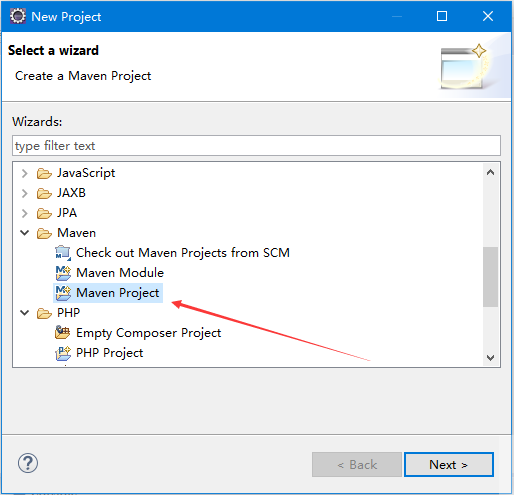Select Check out Maven Projects from SCM
This screenshot has height=495, width=514.
click(x=183, y=253)
